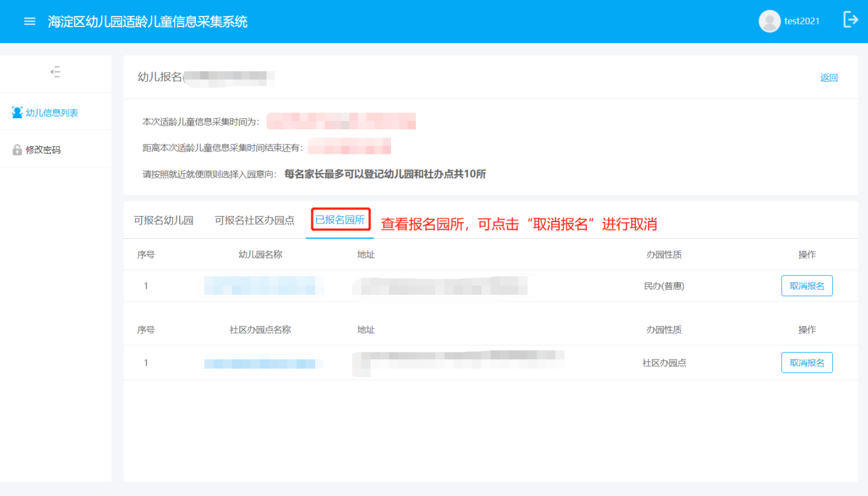
Task: Click the blurred kindergarten name in row 1
Action: click(263, 286)
